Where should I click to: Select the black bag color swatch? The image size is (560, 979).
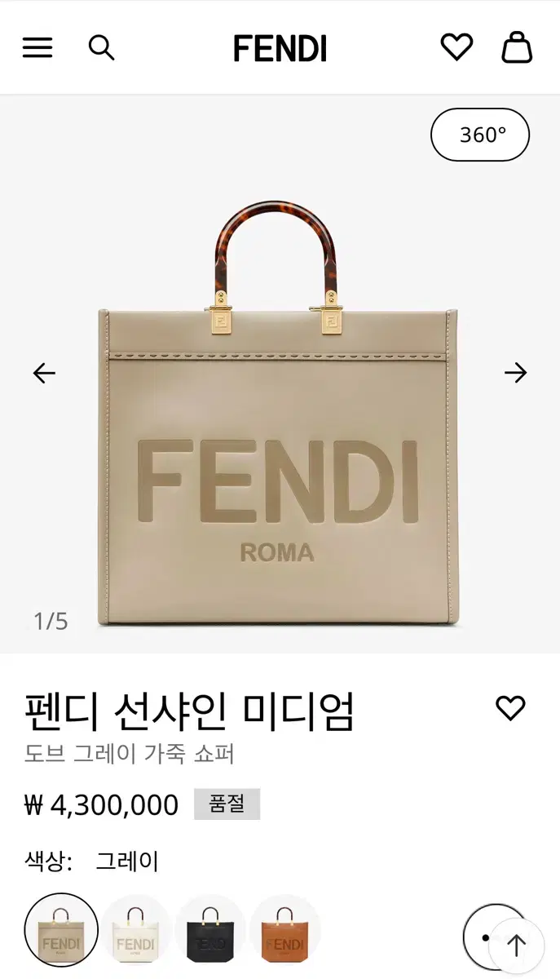tap(210, 930)
